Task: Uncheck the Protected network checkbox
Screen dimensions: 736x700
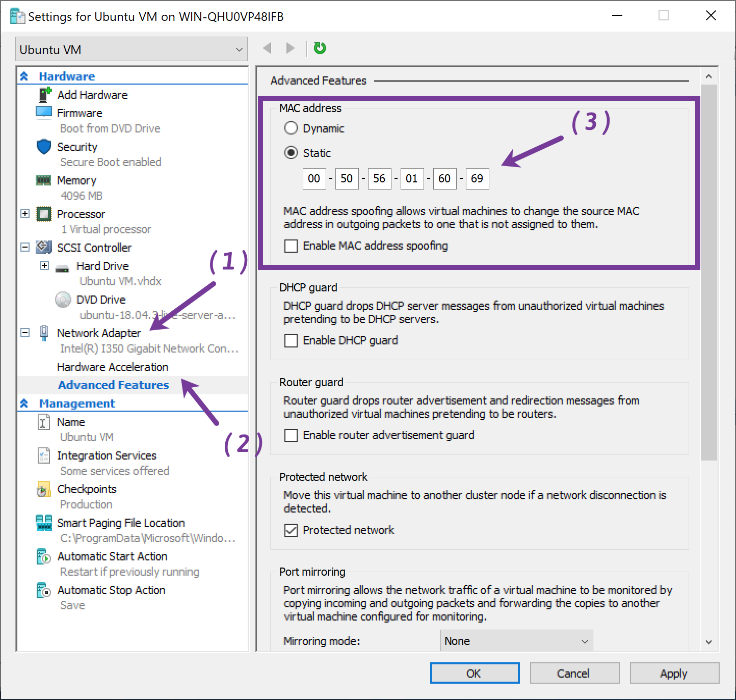Action: pyautogui.click(x=291, y=530)
